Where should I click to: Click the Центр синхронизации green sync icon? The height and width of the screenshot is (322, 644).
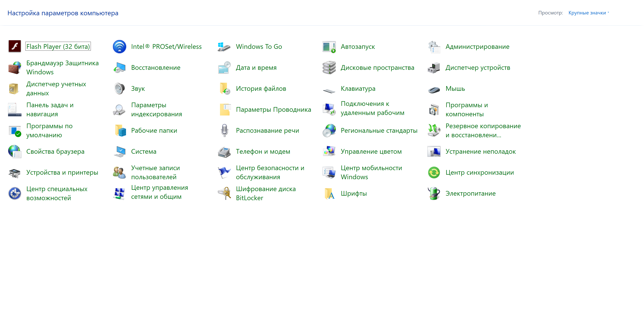pos(434,173)
